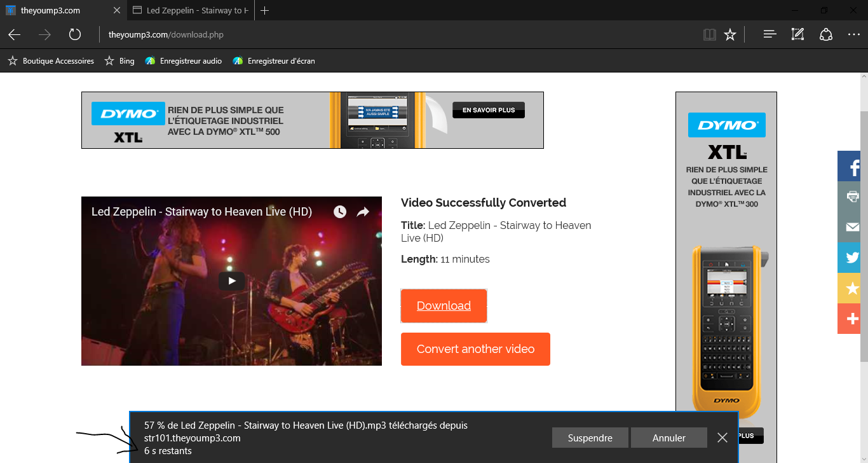Click the Led Zeppelin video thumbnail

[x=231, y=281]
